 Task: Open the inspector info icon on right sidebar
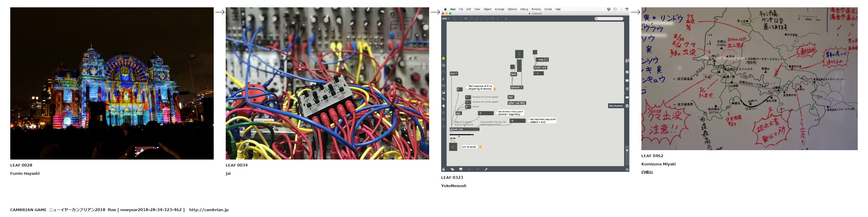[x=627, y=72]
